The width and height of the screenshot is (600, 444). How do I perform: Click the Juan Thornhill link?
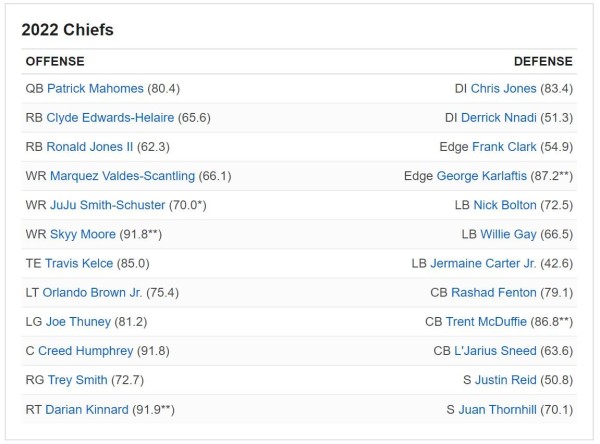[498, 410]
